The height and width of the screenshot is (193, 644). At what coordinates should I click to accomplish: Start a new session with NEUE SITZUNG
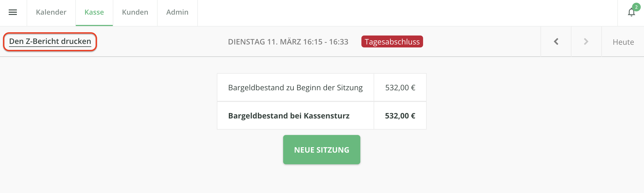(321, 150)
